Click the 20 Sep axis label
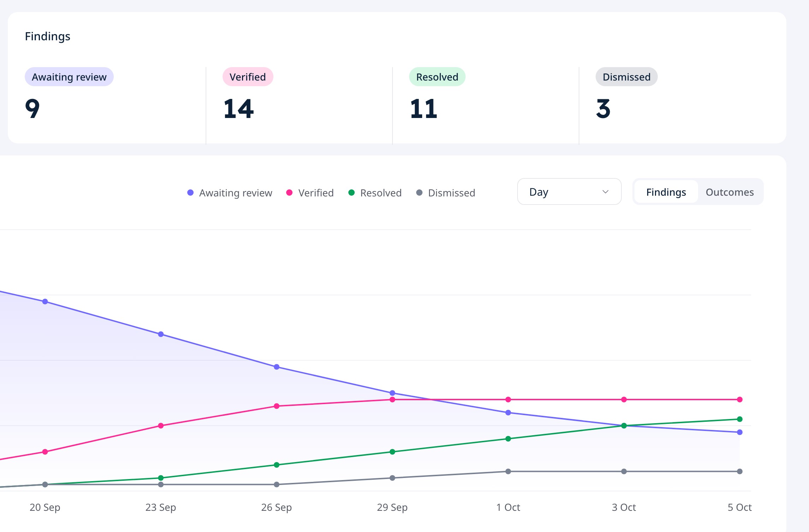Screen dimensions: 809x532 [45, 508]
